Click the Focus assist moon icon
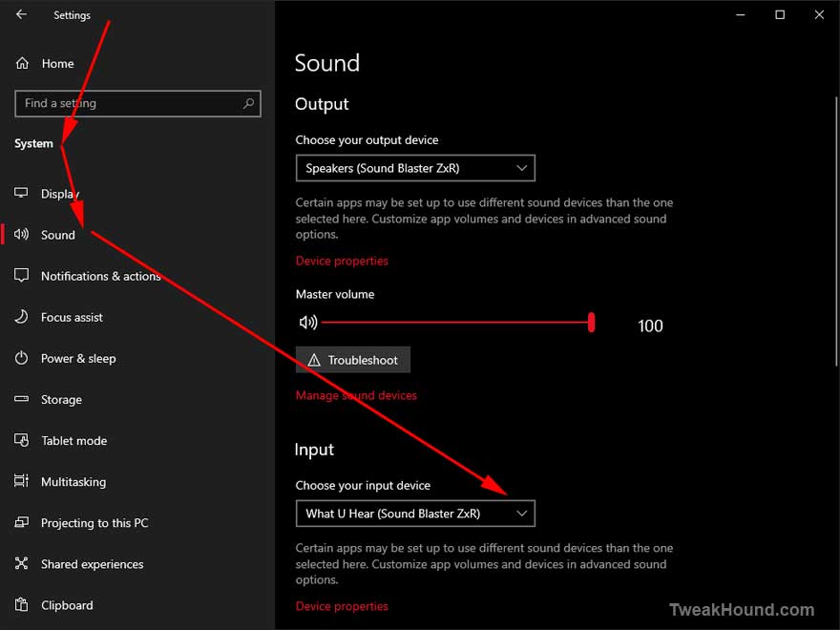The height and width of the screenshot is (630, 840). (21, 317)
